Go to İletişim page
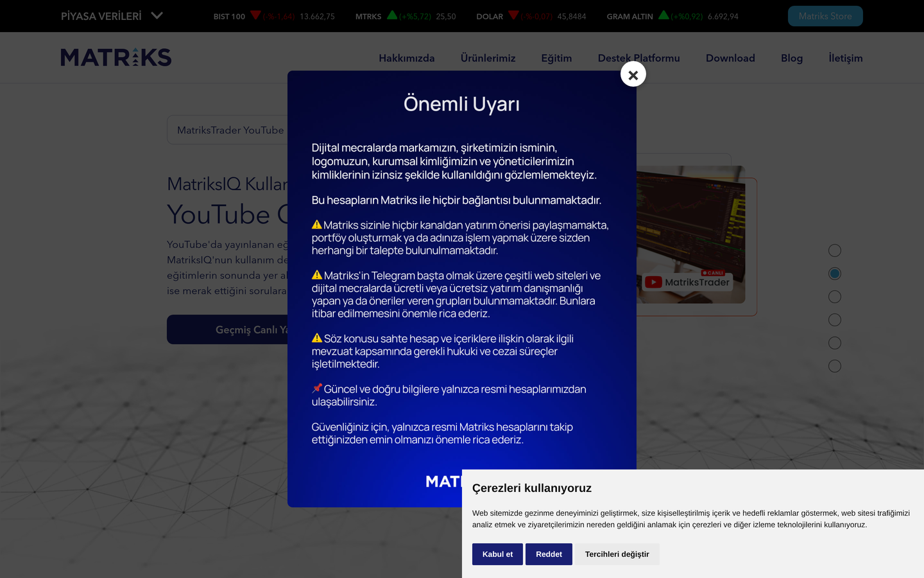The height and width of the screenshot is (578, 924). coord(846,58)
